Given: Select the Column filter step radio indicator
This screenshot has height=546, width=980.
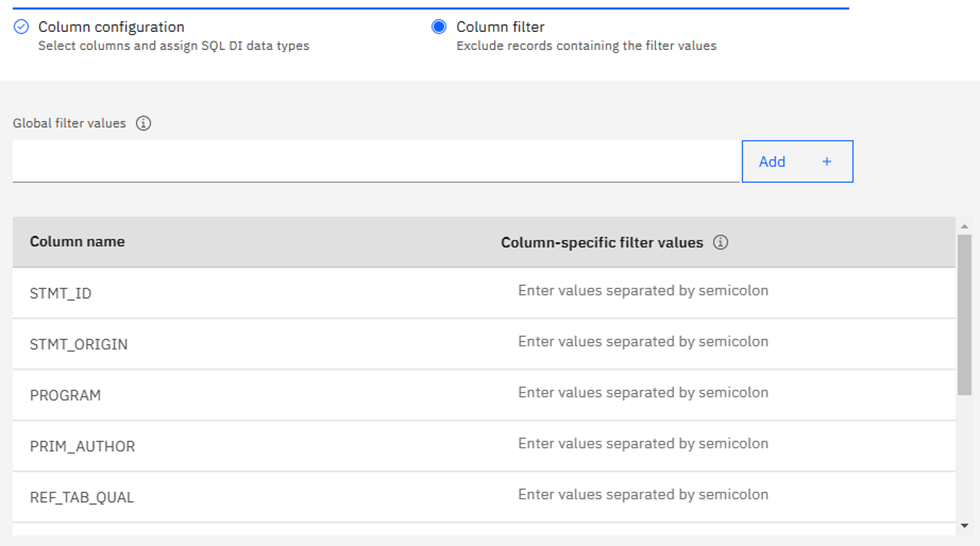Looking at the screenshot, I should 439,27.
